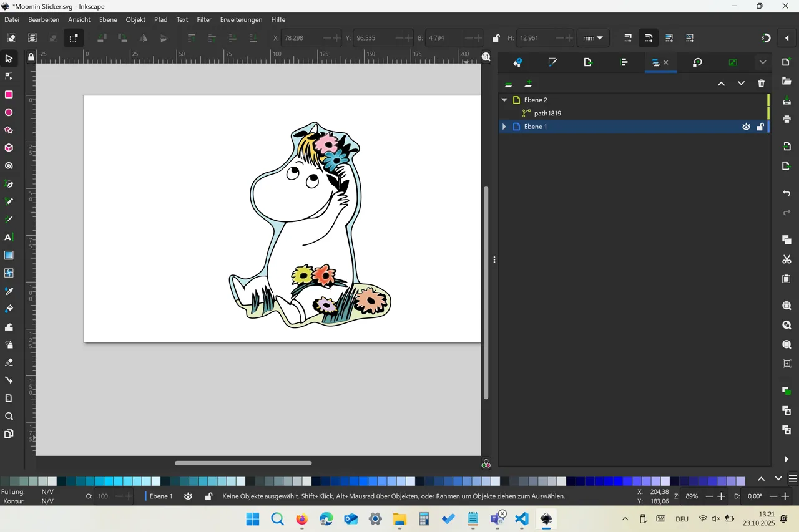This screenshot has height=532, width=799.
Task: Open the Datei menu
Action: pyautogui.click(x=12, y=19)
